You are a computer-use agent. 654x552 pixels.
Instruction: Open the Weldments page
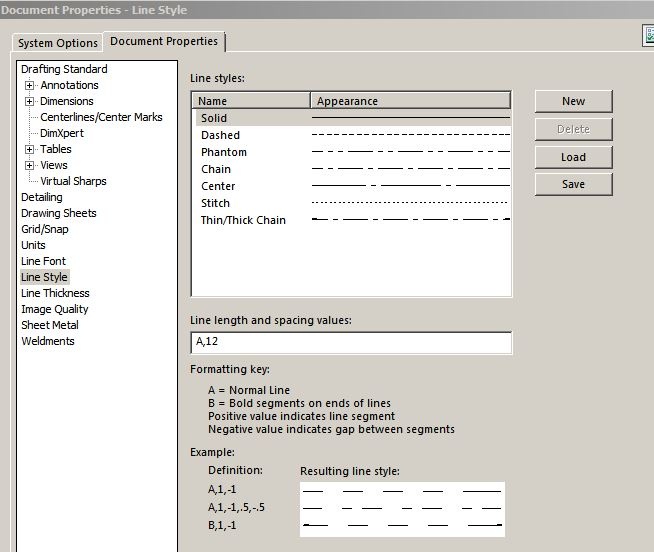tap(48, 341)
